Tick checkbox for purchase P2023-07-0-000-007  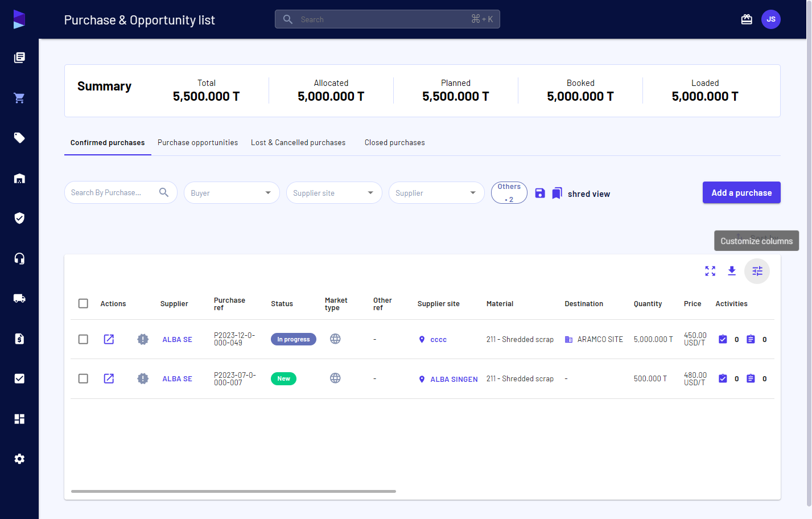click(83, 378)
